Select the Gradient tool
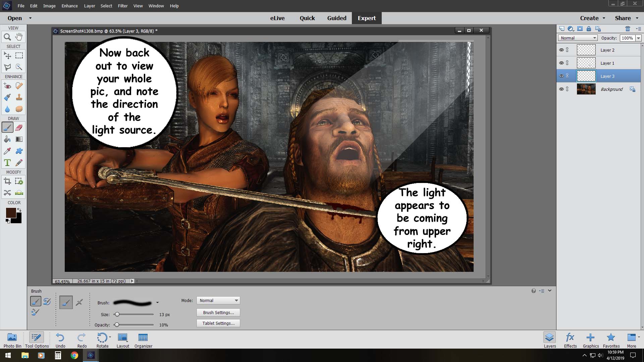Screen dimensions: 644x362 [19, 139]
